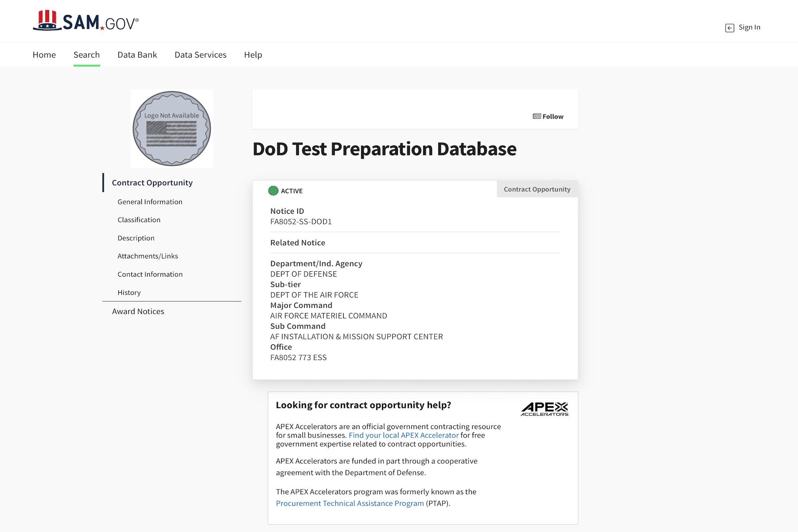The height and width of the screenshot is (532, 798).
Task: Jump to Contact Information section
Action: click(x=150, y=274)
